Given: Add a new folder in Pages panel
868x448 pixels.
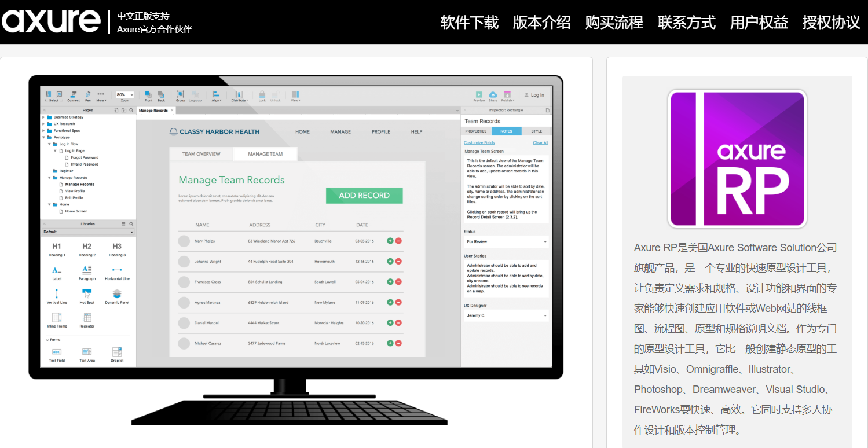Looking at the screenshot, I should tap(123, 110).
